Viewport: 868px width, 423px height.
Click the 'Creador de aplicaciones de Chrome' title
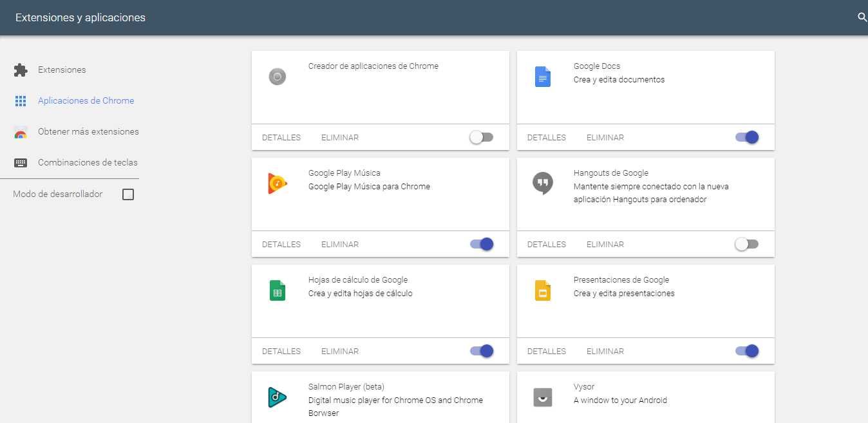tap(373, 66)
